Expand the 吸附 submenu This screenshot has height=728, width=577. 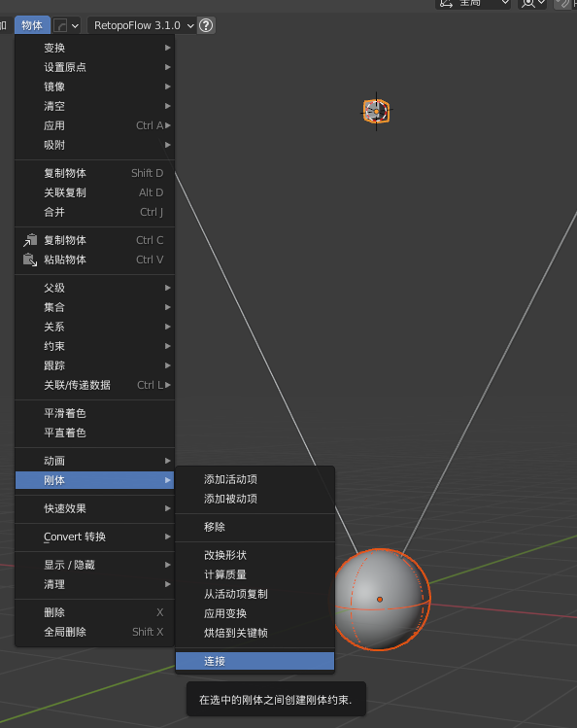pyautogui.click(x=94, y=146)
